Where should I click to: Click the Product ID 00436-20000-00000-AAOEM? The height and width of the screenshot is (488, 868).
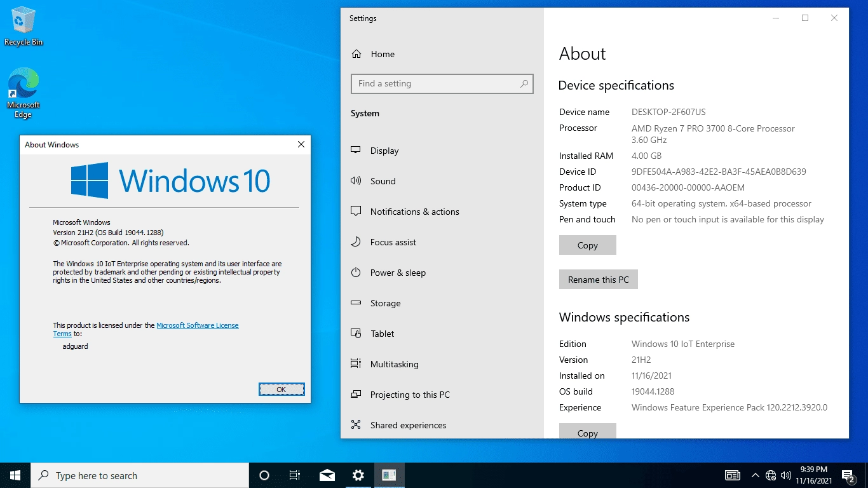coord(688,187)
